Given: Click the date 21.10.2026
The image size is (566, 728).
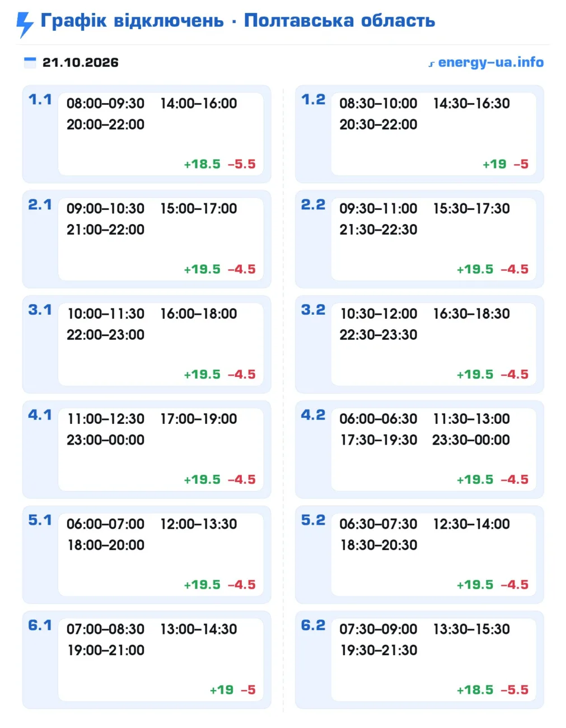Looking at the screenshot, I should point(81,62).
